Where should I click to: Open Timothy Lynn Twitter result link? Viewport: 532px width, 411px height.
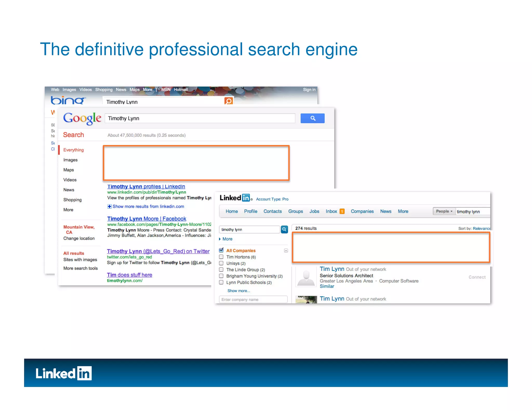[x=158, y=251]
